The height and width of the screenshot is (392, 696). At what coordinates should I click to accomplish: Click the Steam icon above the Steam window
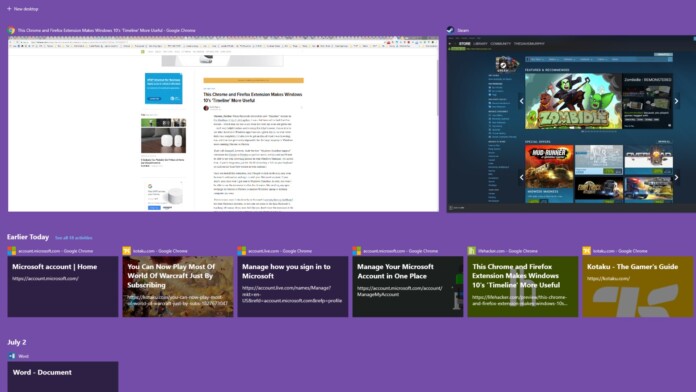pos(451,30)
